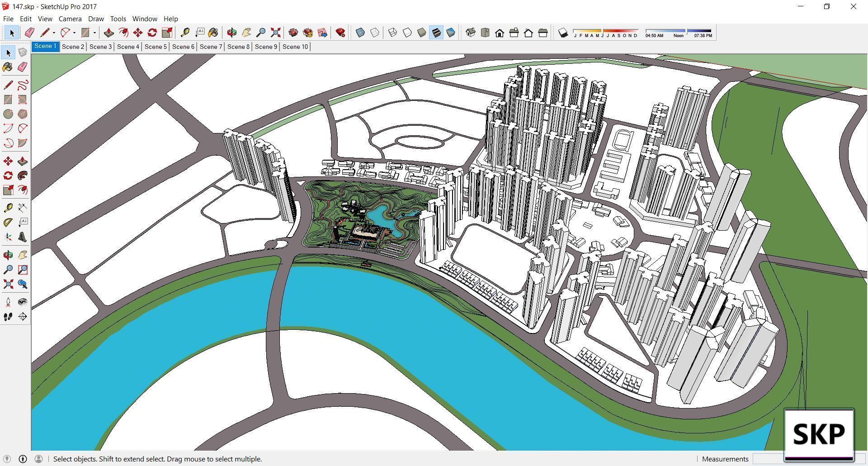Expand the Rectangle tool dropdown arrow
Image resolution: width=868 pixels, height=466 pixels.
94,33
